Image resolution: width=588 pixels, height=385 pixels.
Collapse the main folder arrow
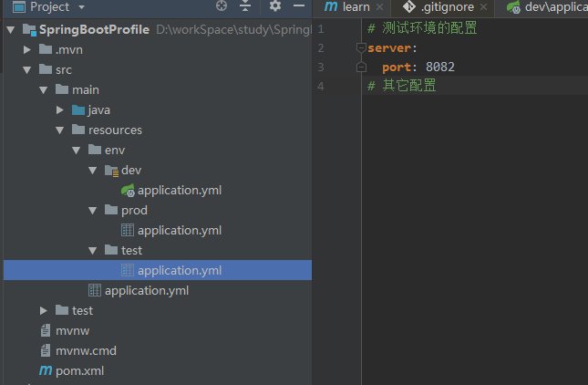click(44, 90)
